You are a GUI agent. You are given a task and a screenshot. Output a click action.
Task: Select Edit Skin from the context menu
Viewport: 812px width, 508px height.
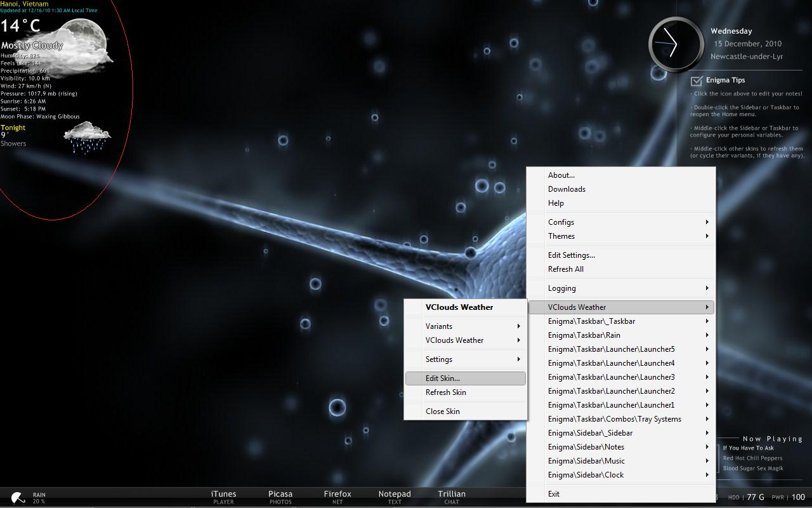click(x=442, y=378)
